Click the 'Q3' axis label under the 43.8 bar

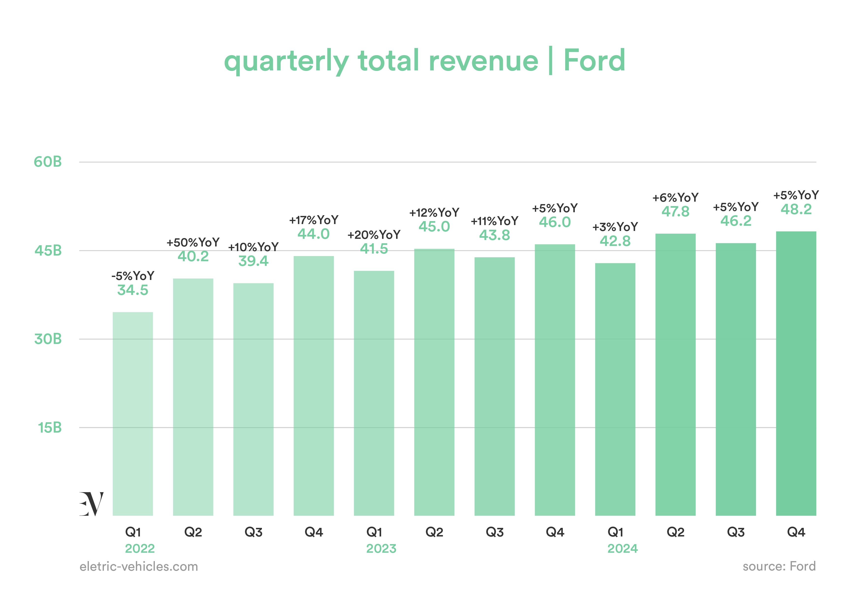tap(495, 532)
